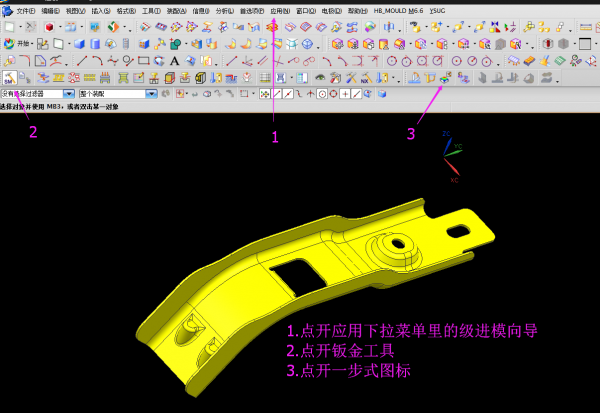Viewport: 600px width, 413px height.
Task: Expand the selection filter dropdown arrow
Action: (68, 94)
